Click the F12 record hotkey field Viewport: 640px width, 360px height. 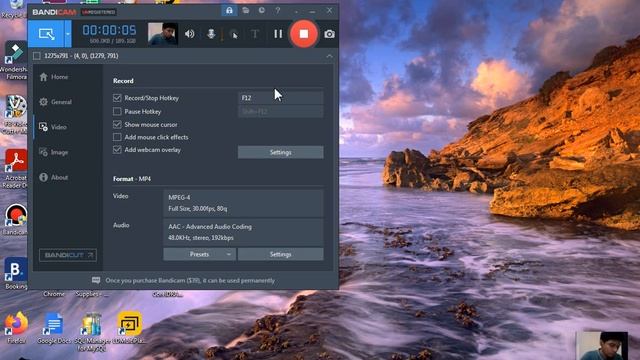coord(280,98)
